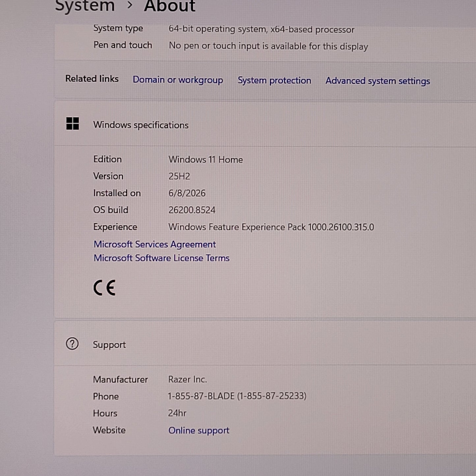Select the 64-bit operating system text

262,29
